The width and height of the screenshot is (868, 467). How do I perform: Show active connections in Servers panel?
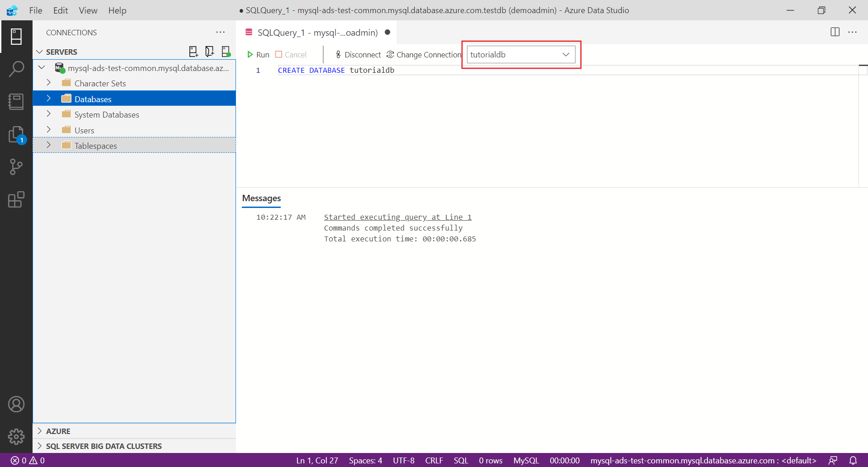tap(226, 52)
